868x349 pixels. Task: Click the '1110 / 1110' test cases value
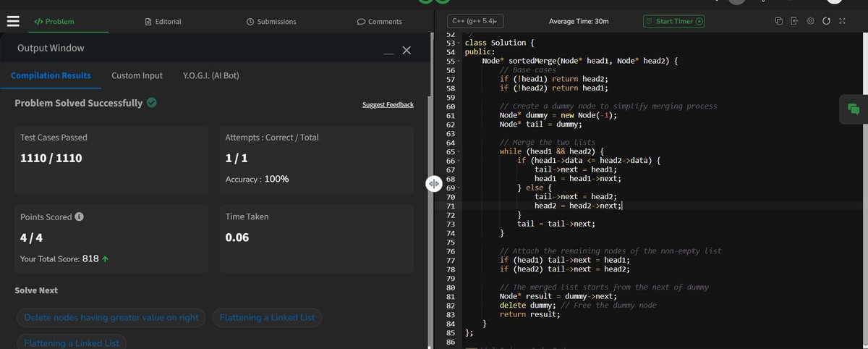[x=51, y=158]
